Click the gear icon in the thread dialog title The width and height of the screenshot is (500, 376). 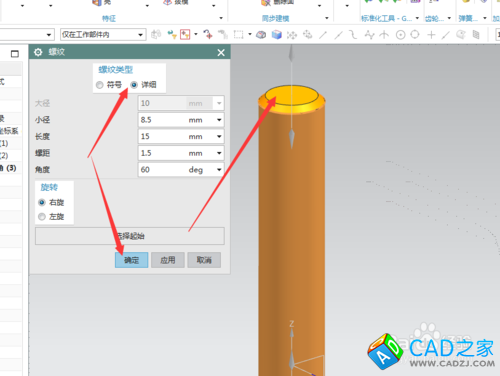tap(38, 52)
